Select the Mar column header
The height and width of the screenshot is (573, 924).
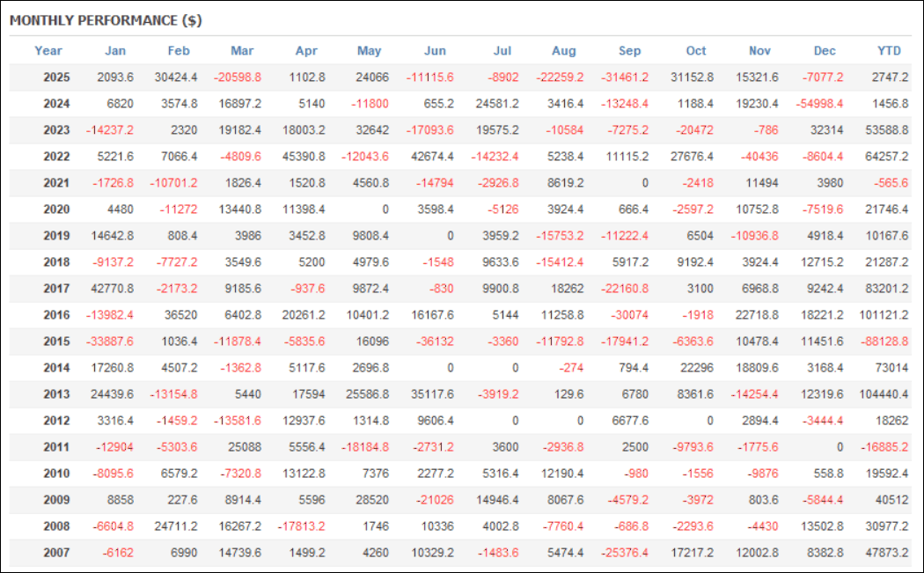click(242, 51)
